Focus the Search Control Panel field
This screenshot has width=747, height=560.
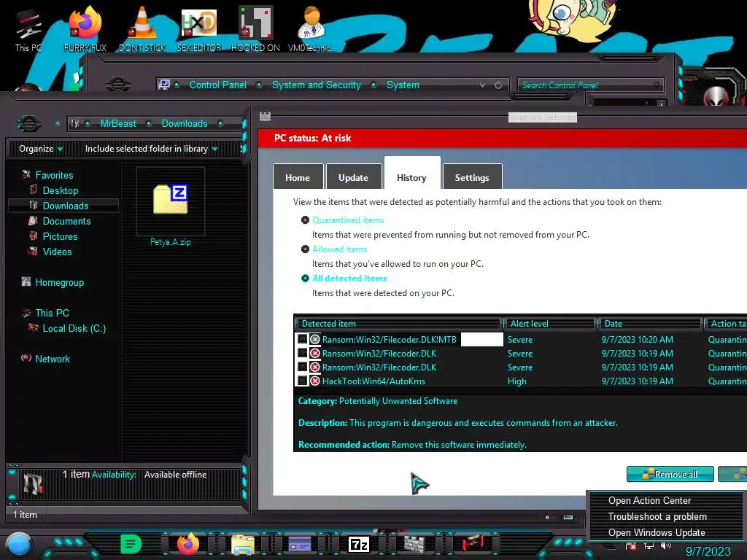(589, 85)
